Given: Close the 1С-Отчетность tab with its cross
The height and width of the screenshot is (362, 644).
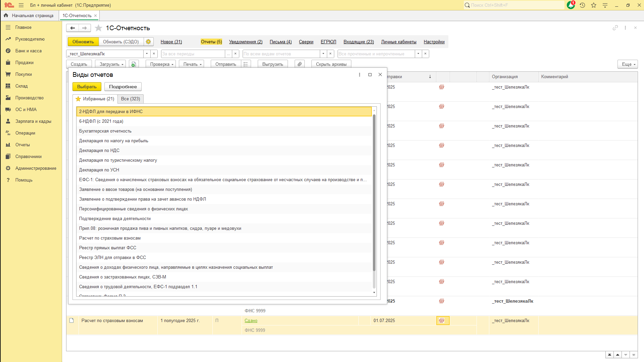Looking at the screenshot, I should click(96, 15).
